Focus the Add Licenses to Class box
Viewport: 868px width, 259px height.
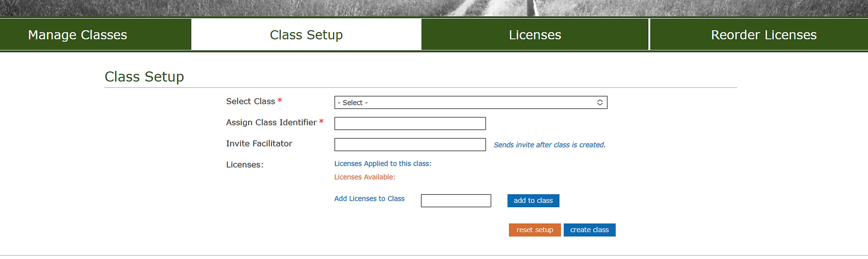455,201
